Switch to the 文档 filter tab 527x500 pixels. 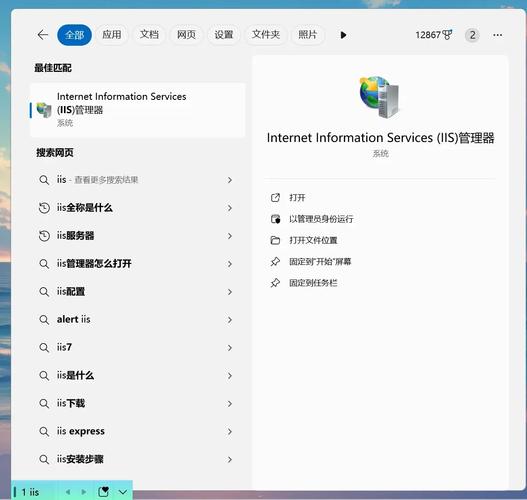pyautogui.click(x=149, y=35)
